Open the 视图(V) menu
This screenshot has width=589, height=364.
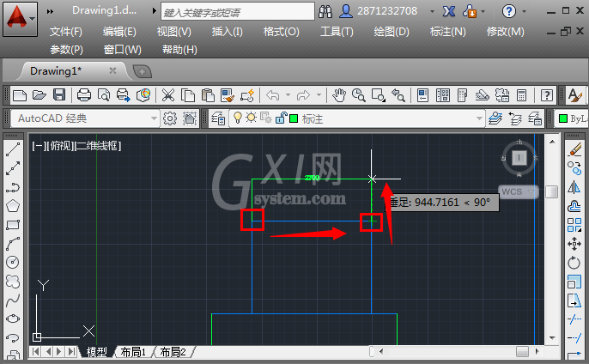click(x=174, y=32)
